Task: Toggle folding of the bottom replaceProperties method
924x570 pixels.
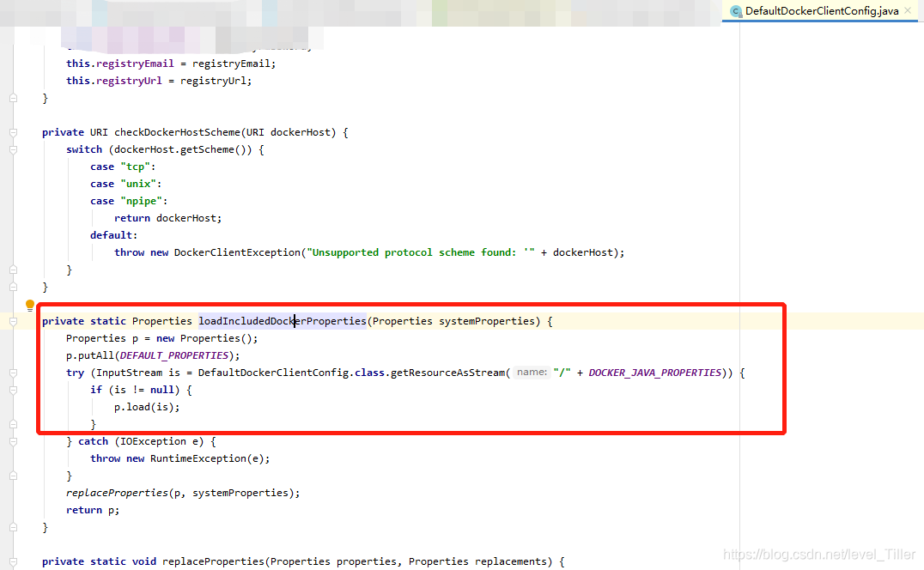Action: (x=12, y=561)
